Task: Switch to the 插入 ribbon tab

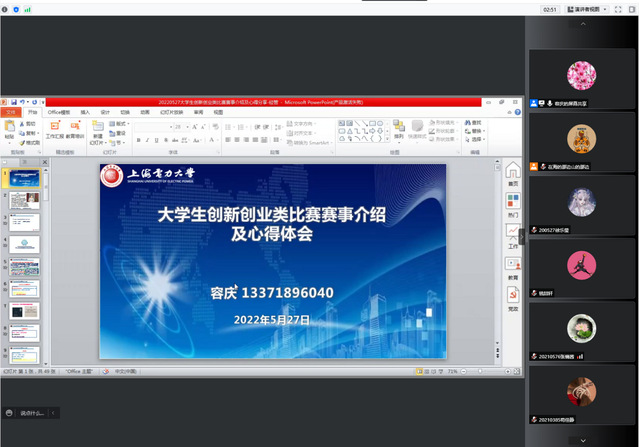Action: 85,112
